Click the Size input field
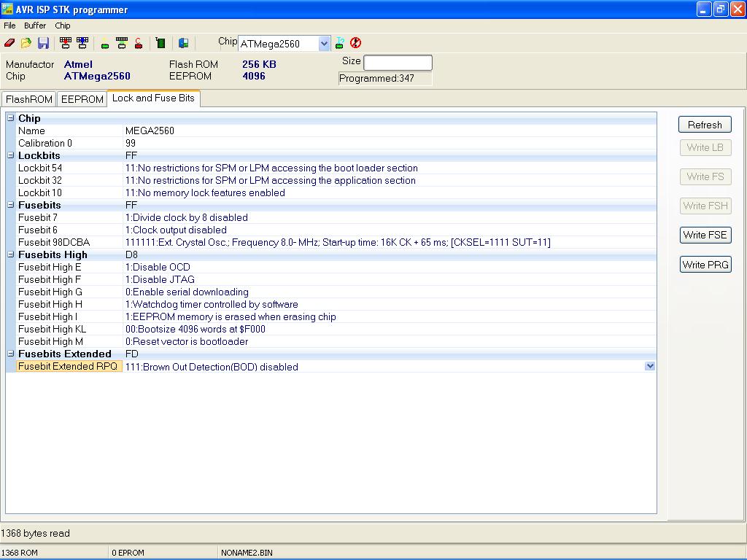The height and width of the screenshot is (560, 747). tap(398, 63)
